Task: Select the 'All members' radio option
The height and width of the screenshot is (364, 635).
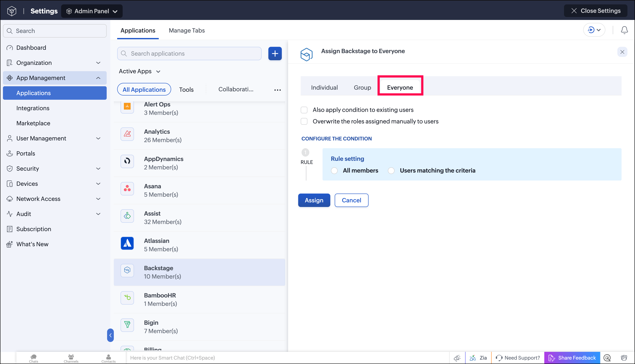Action: coord(334,170)
